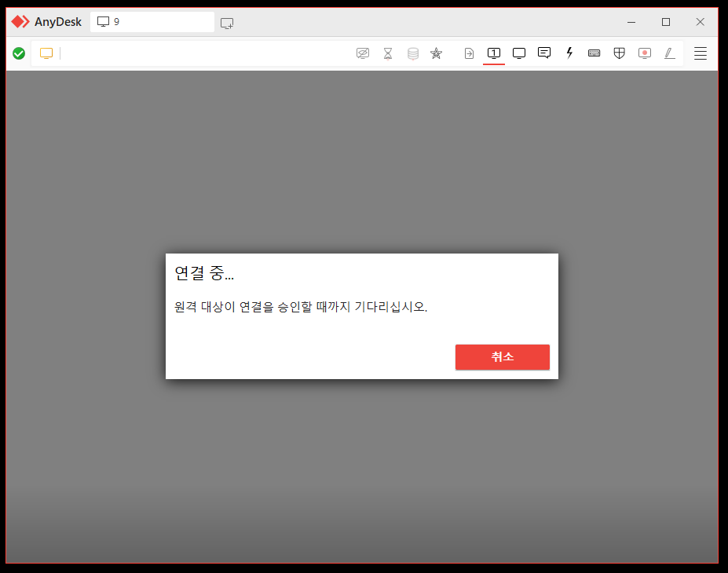This screenshot has width=728, height=573.
Task: Open a new session tab
Action: click(x=227, y=23)
